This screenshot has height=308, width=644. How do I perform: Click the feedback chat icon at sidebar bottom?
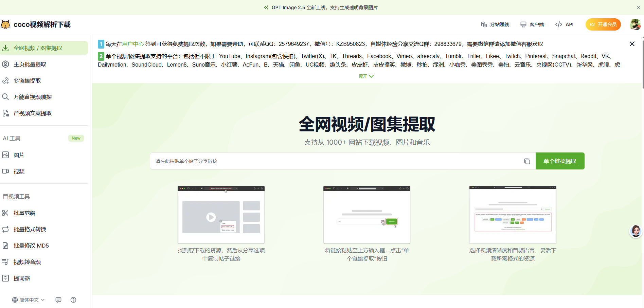(58, 300)
